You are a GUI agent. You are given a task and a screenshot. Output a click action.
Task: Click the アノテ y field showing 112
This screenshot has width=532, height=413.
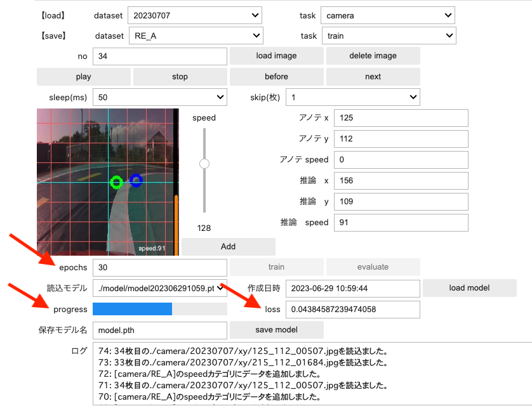(x=401, y=139)
